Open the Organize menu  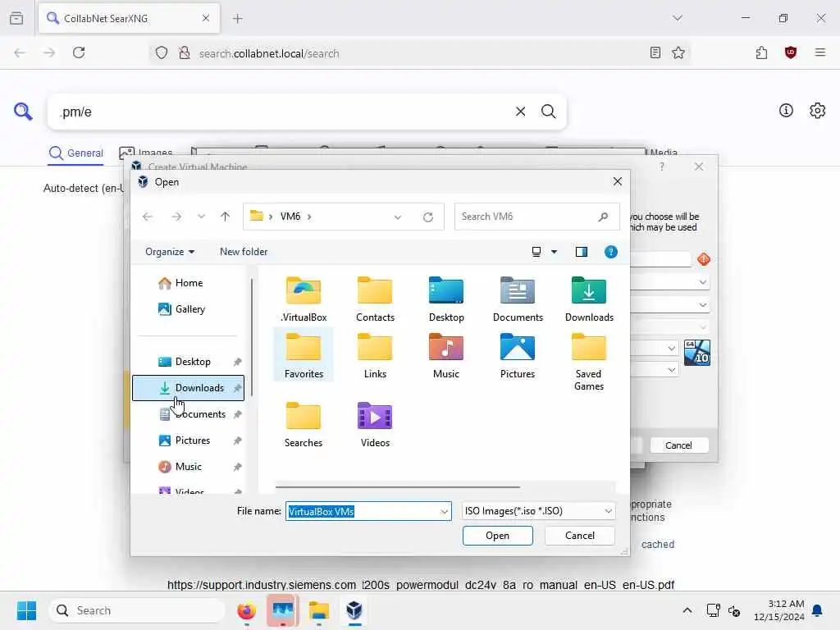click(x=169, y=252)
